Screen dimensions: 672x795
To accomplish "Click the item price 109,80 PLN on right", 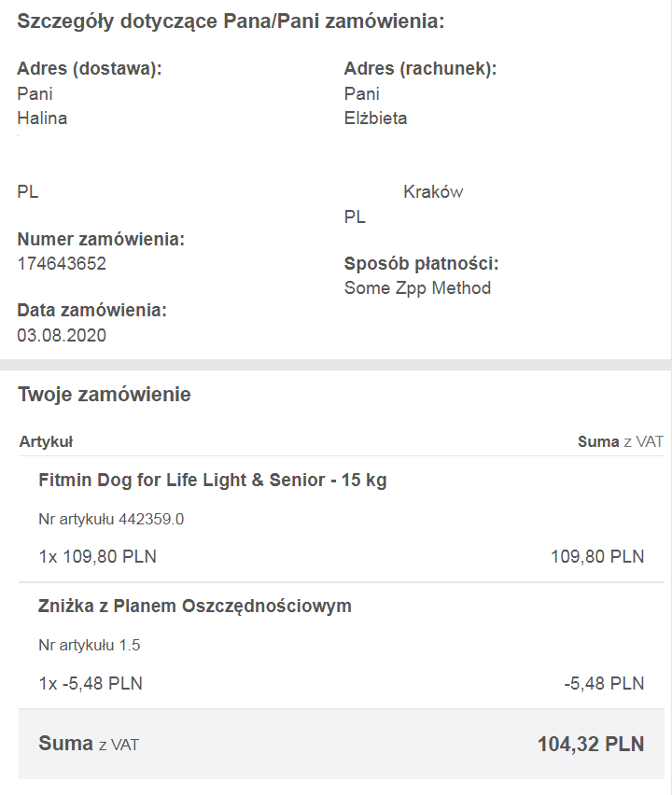I will (x=597, y=557).
